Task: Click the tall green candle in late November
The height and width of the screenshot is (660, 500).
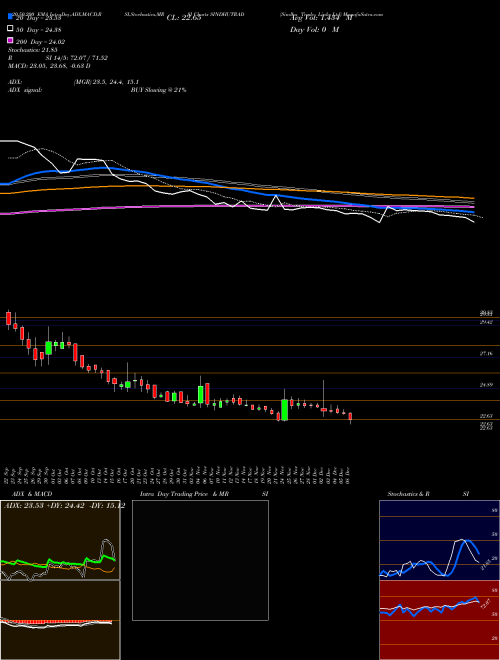Action: [285, 409]
